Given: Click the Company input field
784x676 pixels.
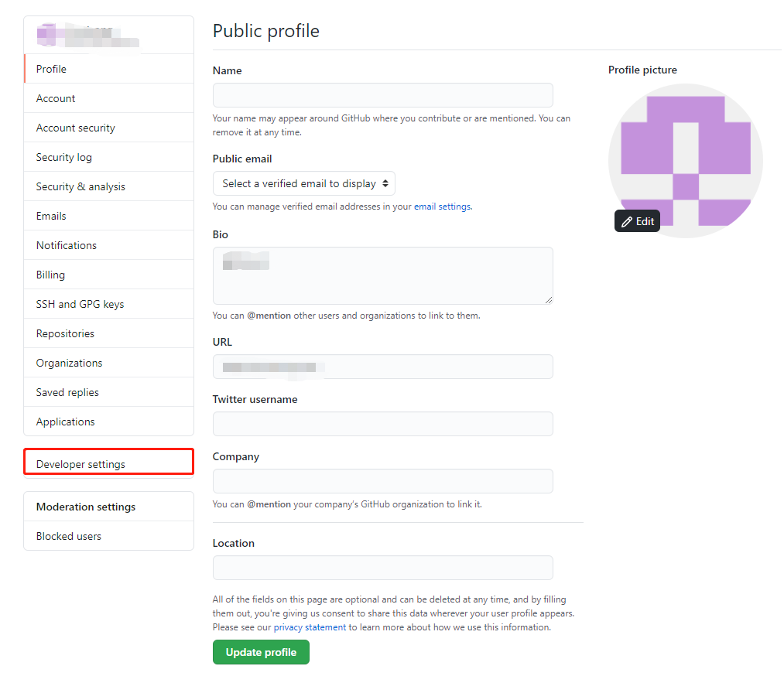Looking at the screenshot, I should point(383,480).
